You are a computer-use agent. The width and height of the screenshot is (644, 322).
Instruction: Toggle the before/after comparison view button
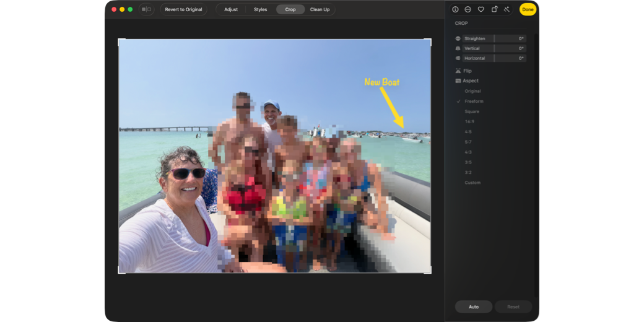pyautogui.click(x=146, y=9)
